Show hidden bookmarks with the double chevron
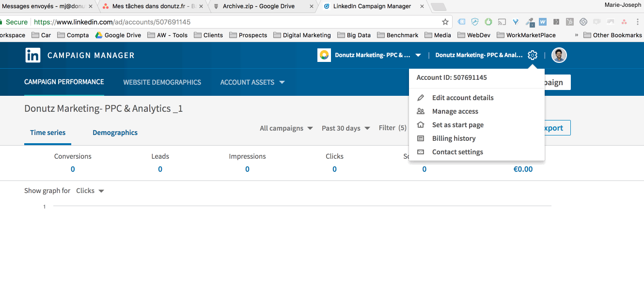644x299 pixels. click(x=576, y=35)
